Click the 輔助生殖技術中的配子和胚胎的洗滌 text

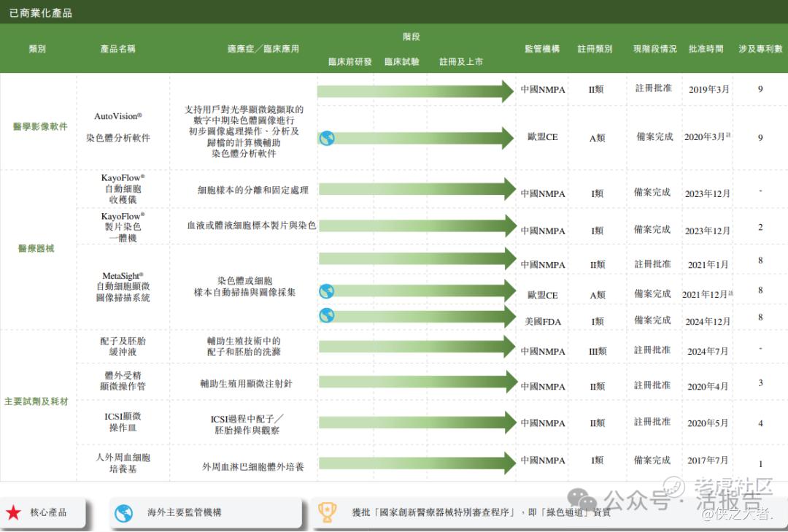click(244, 347)
